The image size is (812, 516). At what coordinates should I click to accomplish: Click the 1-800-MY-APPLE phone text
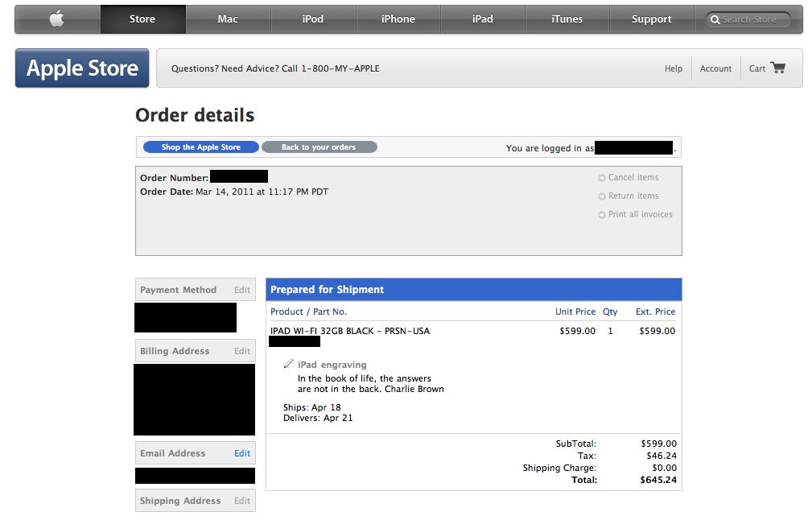pos(340,68)
